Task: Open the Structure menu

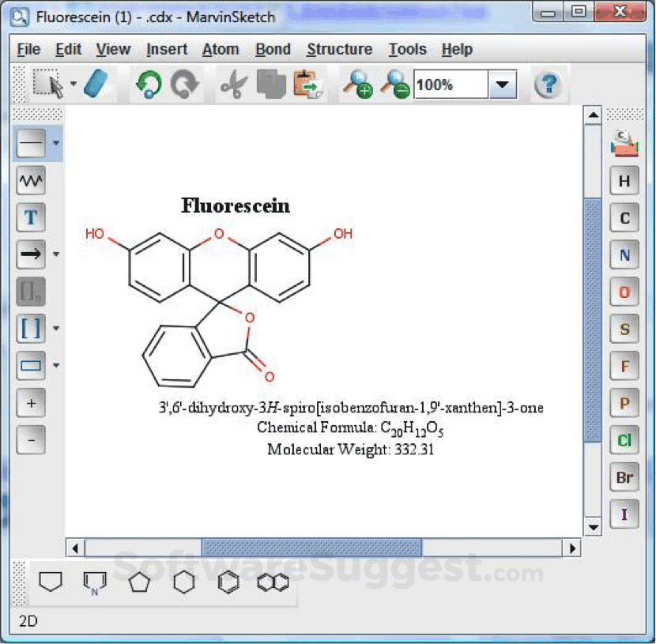Action: click(x=339, y=49)
